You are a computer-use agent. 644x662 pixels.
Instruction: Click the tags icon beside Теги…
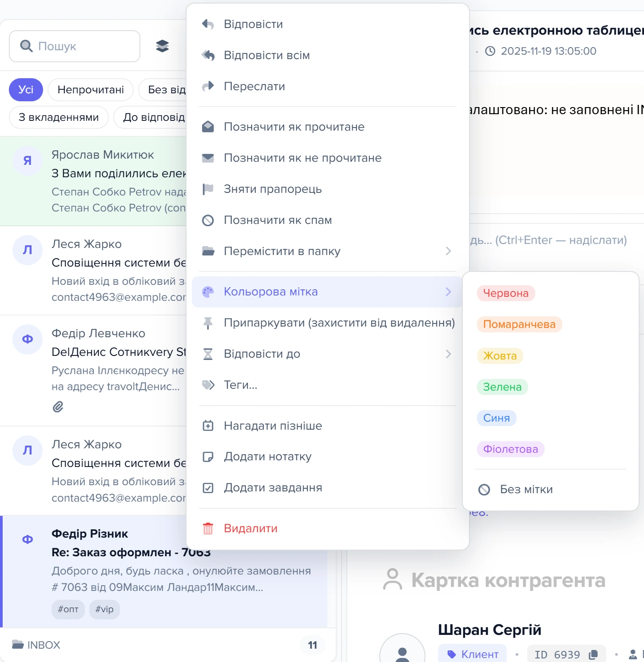[208, 385]
